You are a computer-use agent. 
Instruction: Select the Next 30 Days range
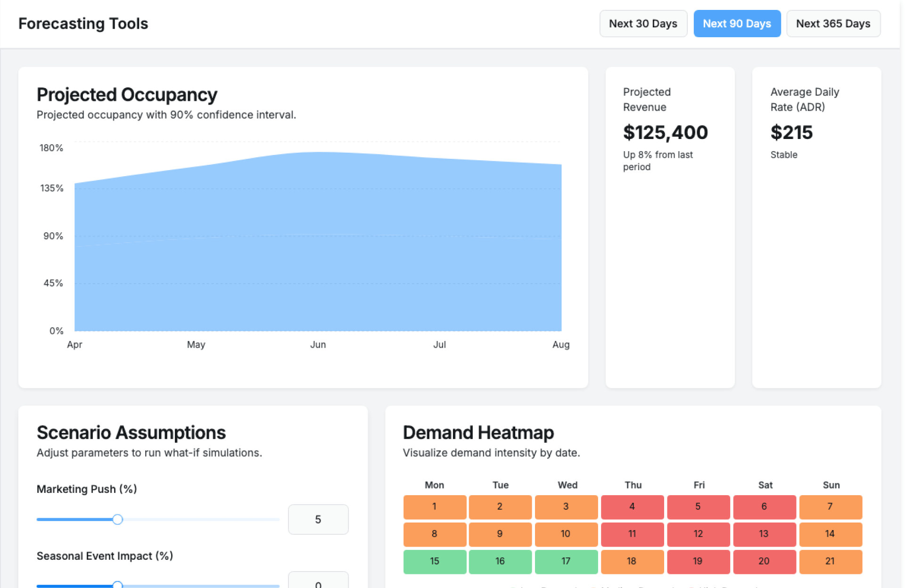[643, 24]
